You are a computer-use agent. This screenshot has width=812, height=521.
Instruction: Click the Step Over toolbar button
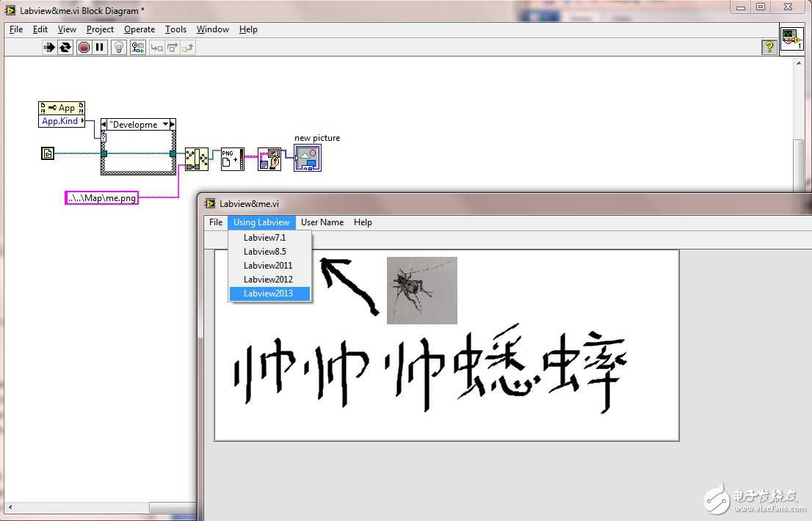[172, 48]
